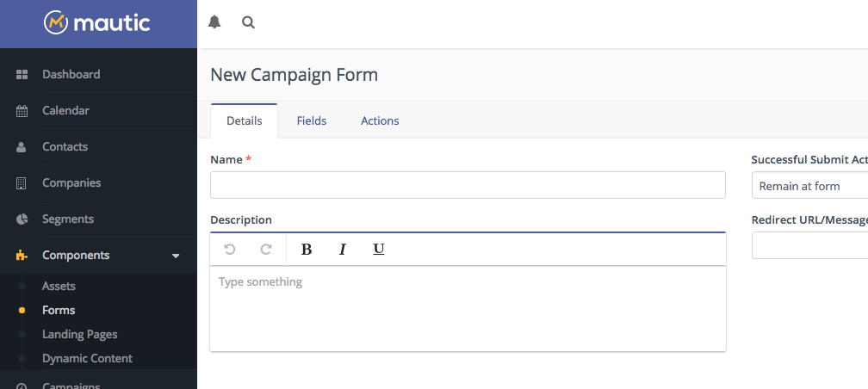
Task: Click the search magnifier icon
Action: tap(249, 22)
